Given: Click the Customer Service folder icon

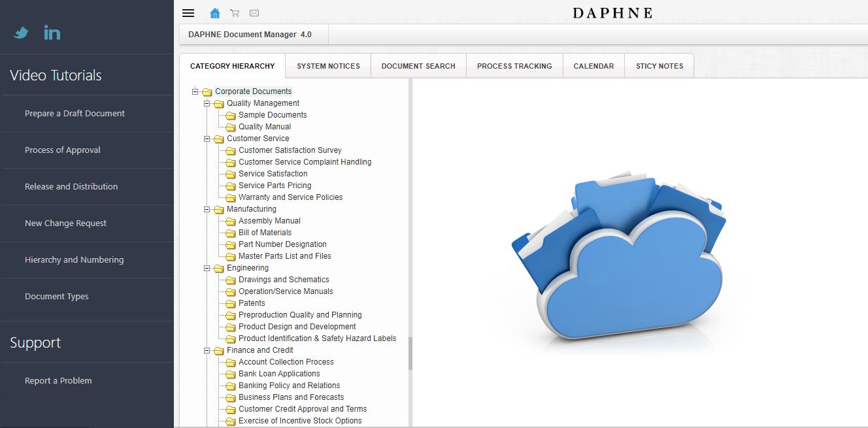Looking at the screenshot, I should point(219,139).
